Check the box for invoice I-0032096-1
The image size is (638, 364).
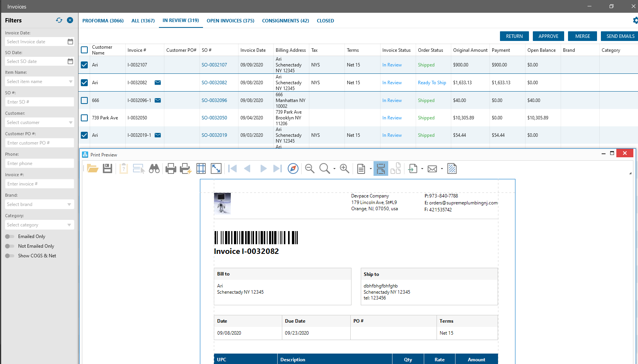coord(84,100)
